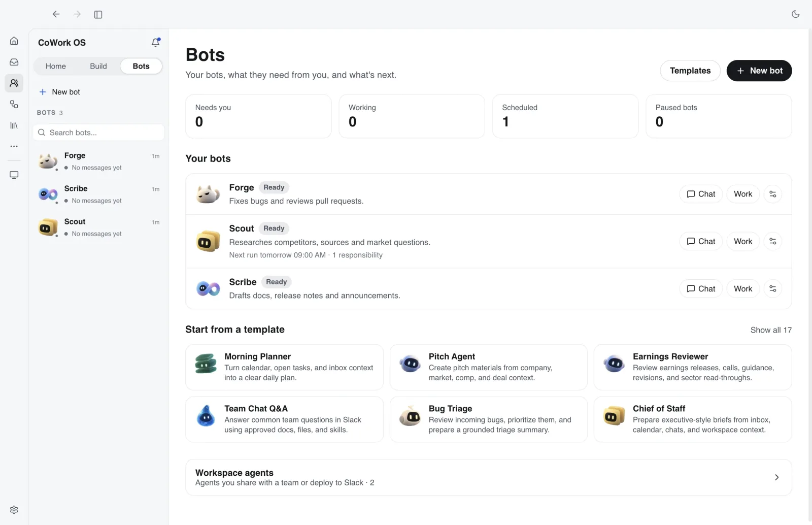The image size is (812, 525).
Task: Choose the Chief of Staff template
Action: point(693,419)
